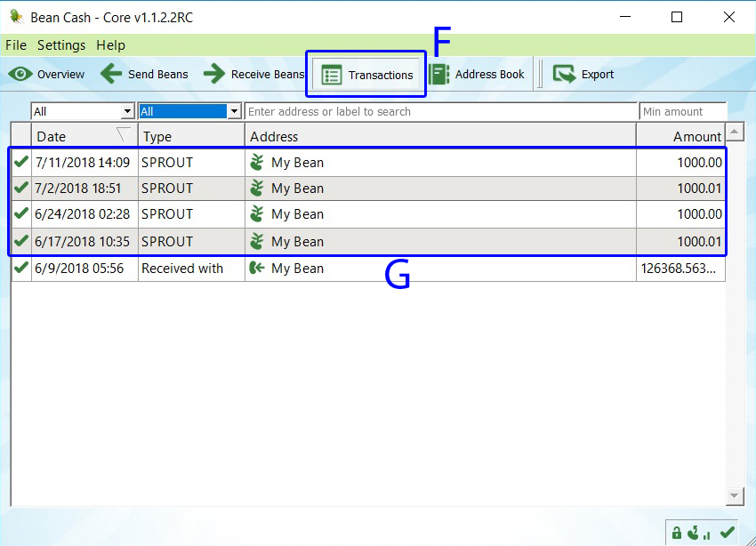Image resolution: width=756 pixels, height=546 pixels.
Task: Click the received-arrow icon in the 6/9/2018 row
Action: 257,268
